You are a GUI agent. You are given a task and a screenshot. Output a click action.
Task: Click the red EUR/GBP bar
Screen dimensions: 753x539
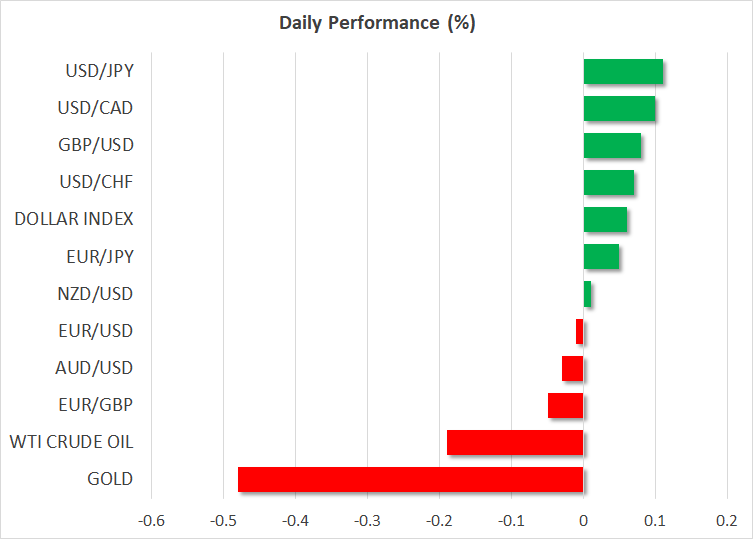[565, 405]
